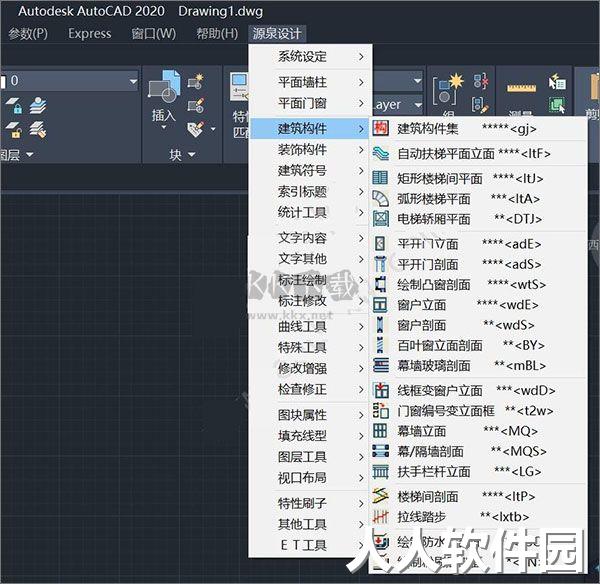Viewport: 600px width, 584px height.
Task: Click the create block icon in 块 panel
Action: (196, 82)
